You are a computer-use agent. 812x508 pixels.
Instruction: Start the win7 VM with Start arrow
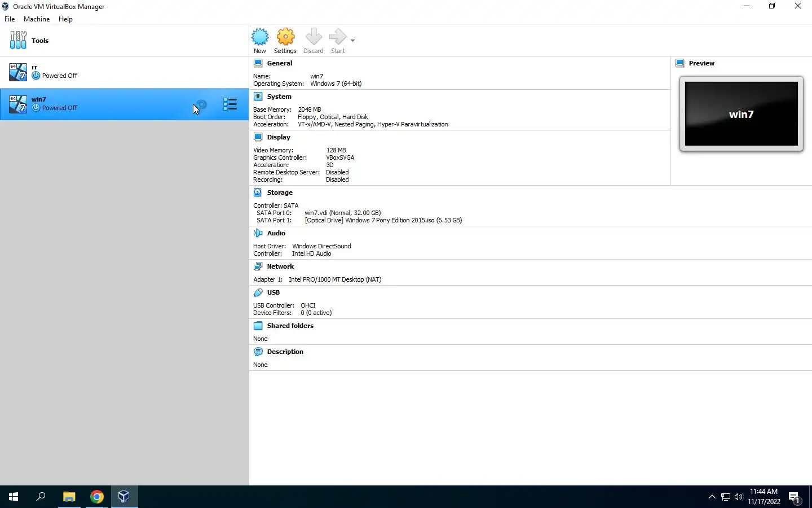[x=338, y=37]
